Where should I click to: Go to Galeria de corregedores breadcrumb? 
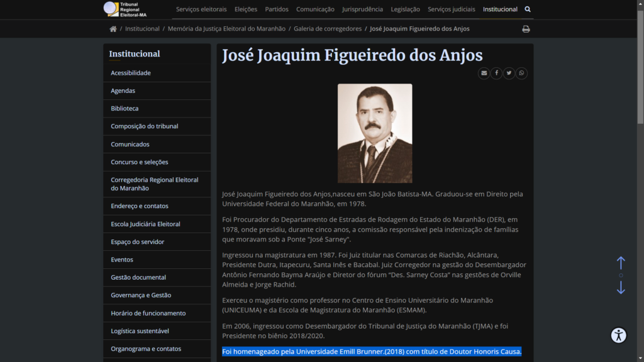coord(328,29)
